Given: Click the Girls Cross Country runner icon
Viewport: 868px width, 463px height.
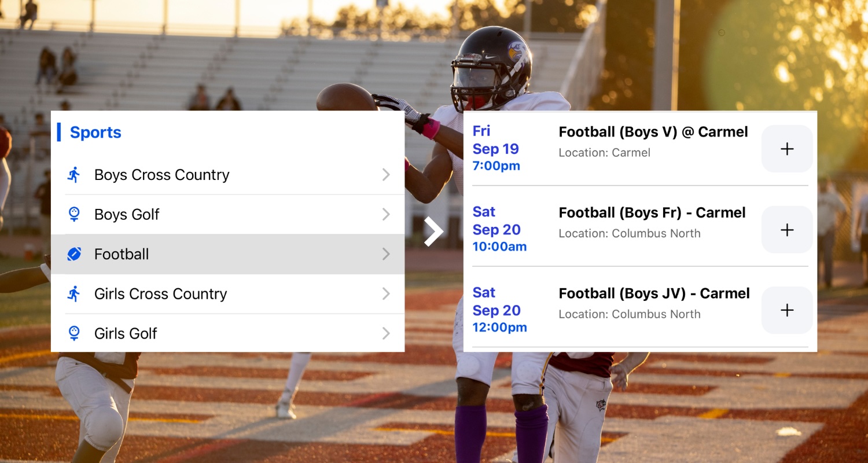Looking at the screenshot, I should pos(73,294).
